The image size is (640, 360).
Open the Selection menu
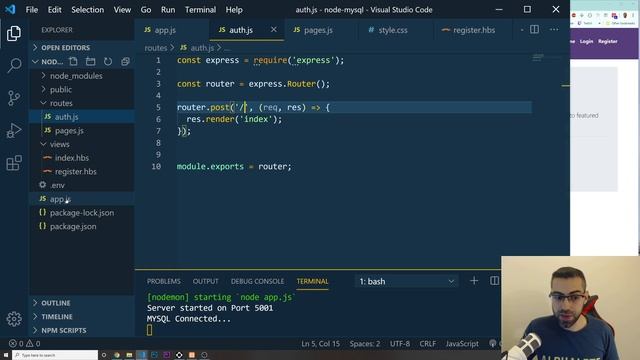(87, 9)
